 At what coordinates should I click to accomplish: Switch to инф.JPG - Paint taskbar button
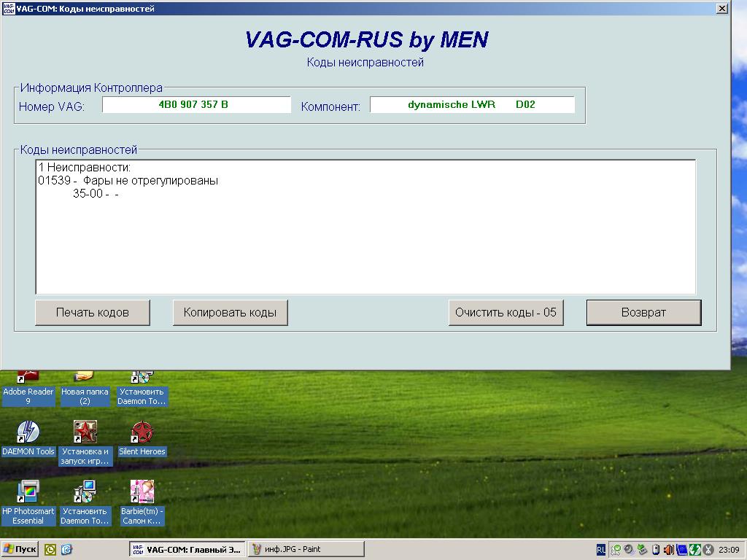(306, 550)
